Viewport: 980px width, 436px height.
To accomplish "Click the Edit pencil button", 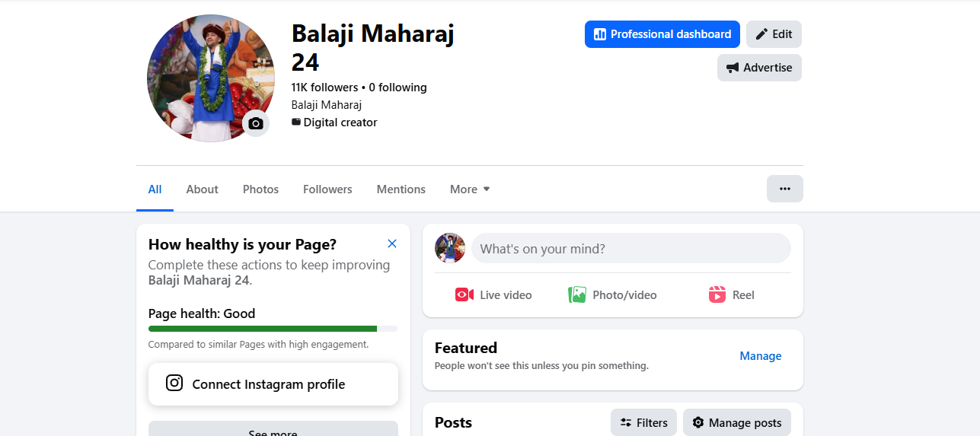I will click(774, 34).
